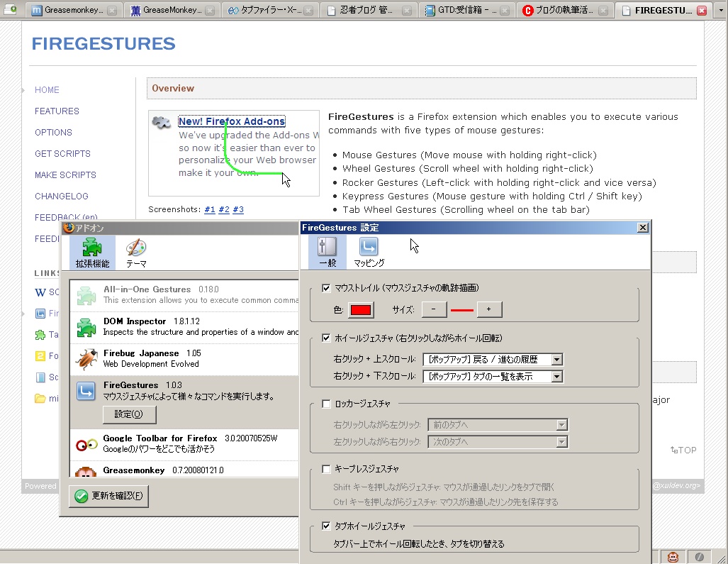Click the green puzzle icon in Links sidebar
The image size is (728, 564).
tap(40, 334)
